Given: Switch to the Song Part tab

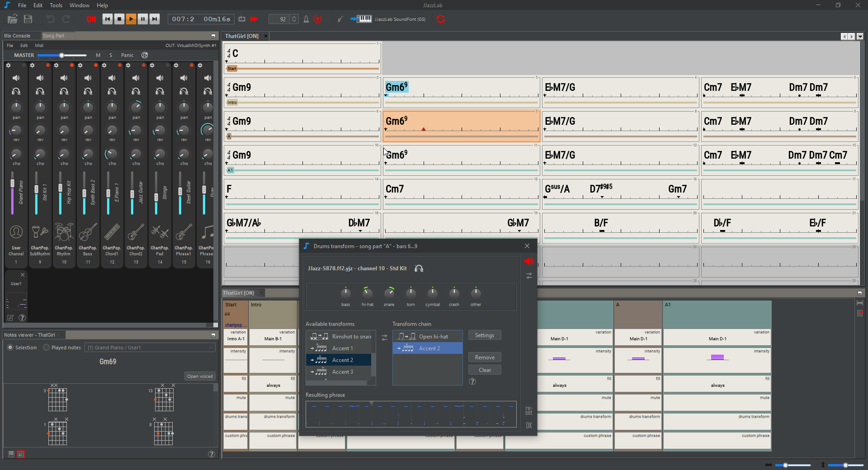Looking at the screenshot, I should (54, 36).
